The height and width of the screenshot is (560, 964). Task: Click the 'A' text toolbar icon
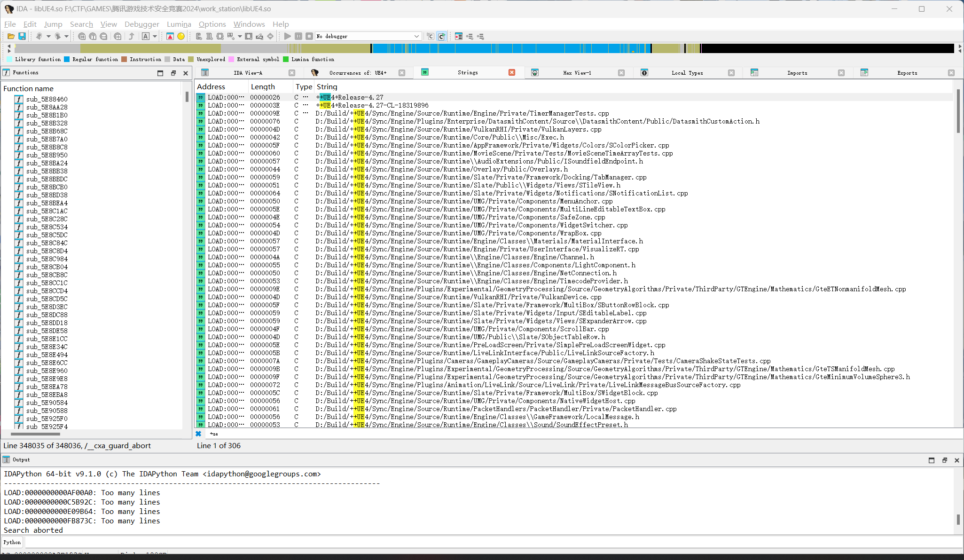click(x=146, y=36)
